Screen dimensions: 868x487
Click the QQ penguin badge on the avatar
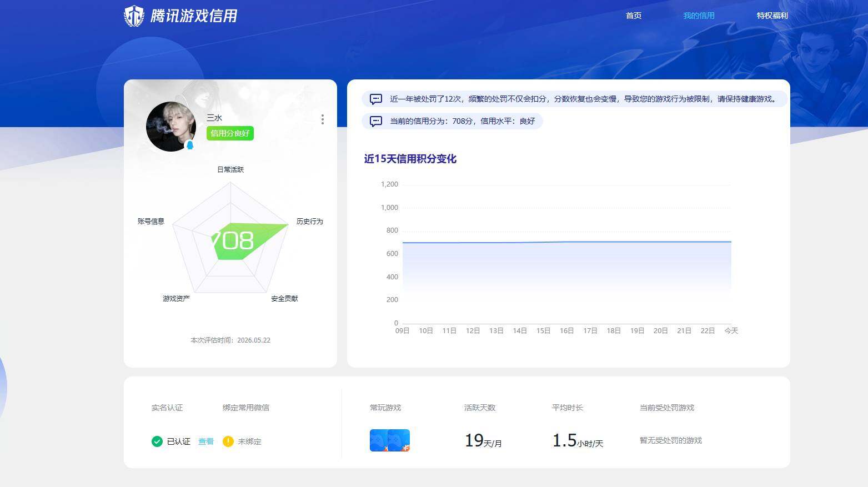click(190, 145)
